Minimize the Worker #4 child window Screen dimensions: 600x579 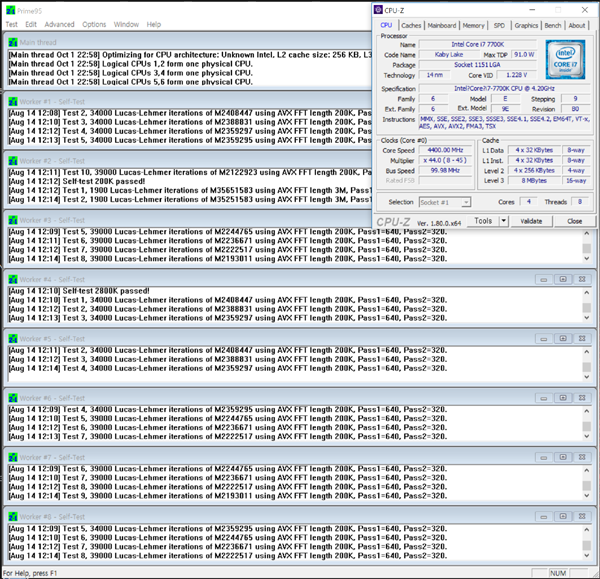[543, 279]
